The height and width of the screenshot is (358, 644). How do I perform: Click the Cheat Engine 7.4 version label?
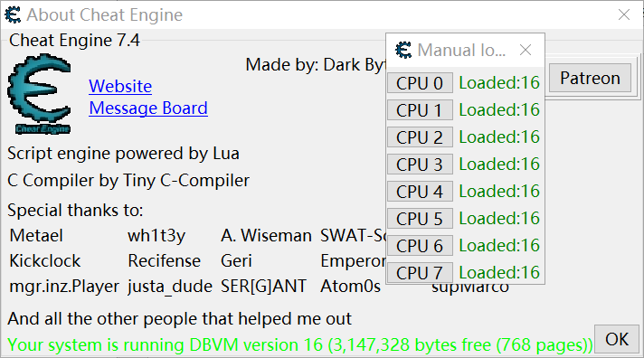74,41
